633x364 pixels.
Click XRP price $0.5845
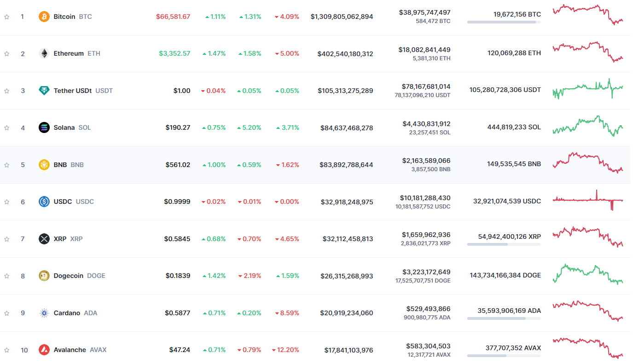(x=177, y=239)
